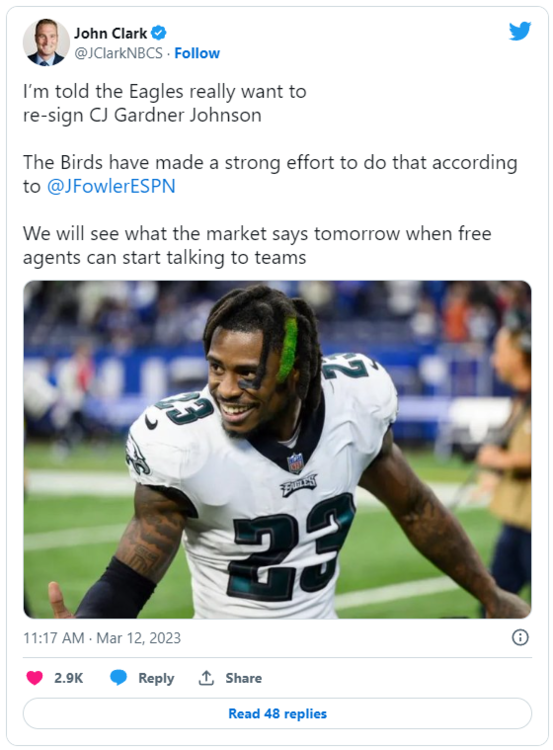Click the blue reply bubble icon

(x=118, y=677)
